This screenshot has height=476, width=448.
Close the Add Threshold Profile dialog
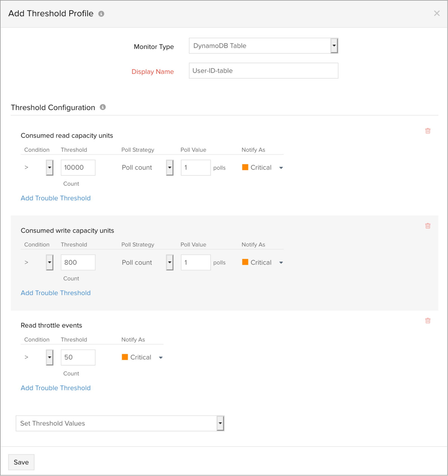click(437, 13)
